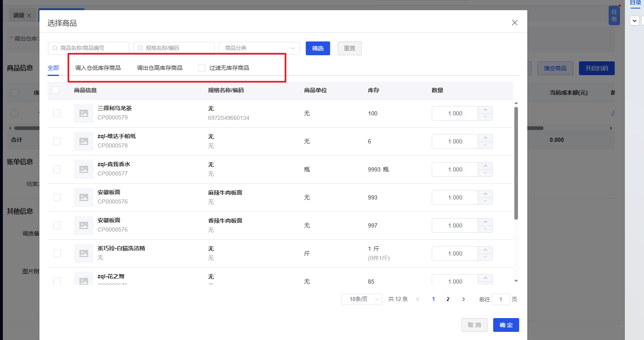Screen dimensions: 644x340
Task: Enable the 过滤无库存商品 checkbox
Action: click(202, 68)
